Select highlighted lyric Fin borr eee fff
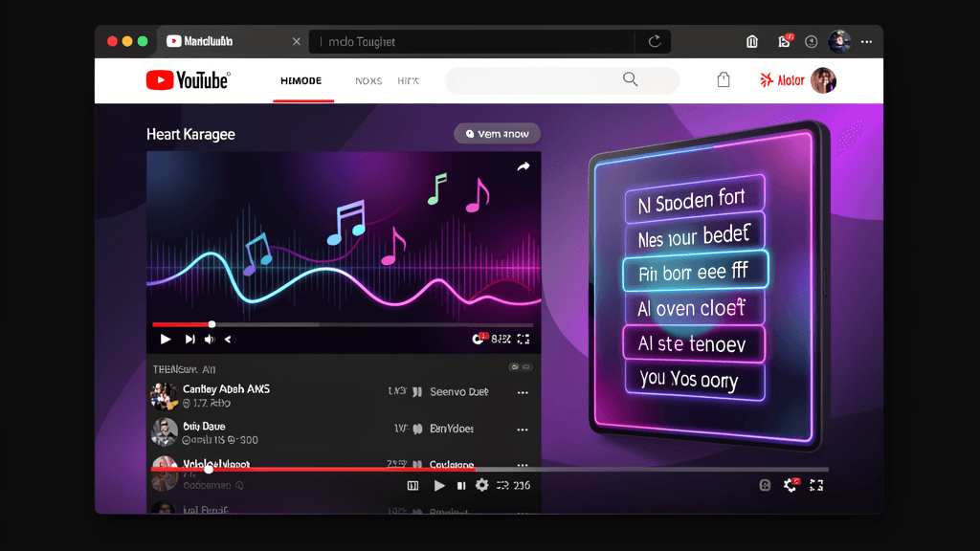 click(695, 272)
